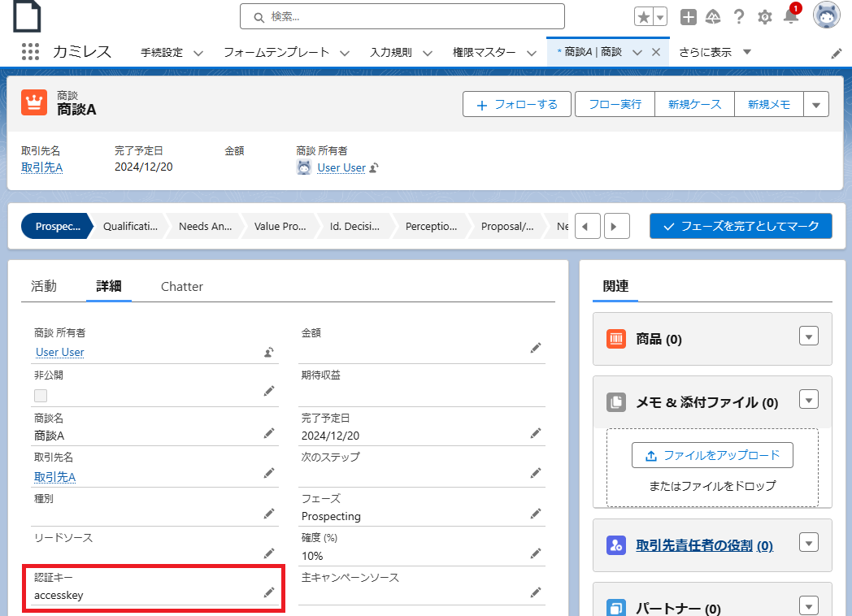The image size is (852, 616).
Task: Open the global actions plus icon
Action: click(x=688, y=17)
